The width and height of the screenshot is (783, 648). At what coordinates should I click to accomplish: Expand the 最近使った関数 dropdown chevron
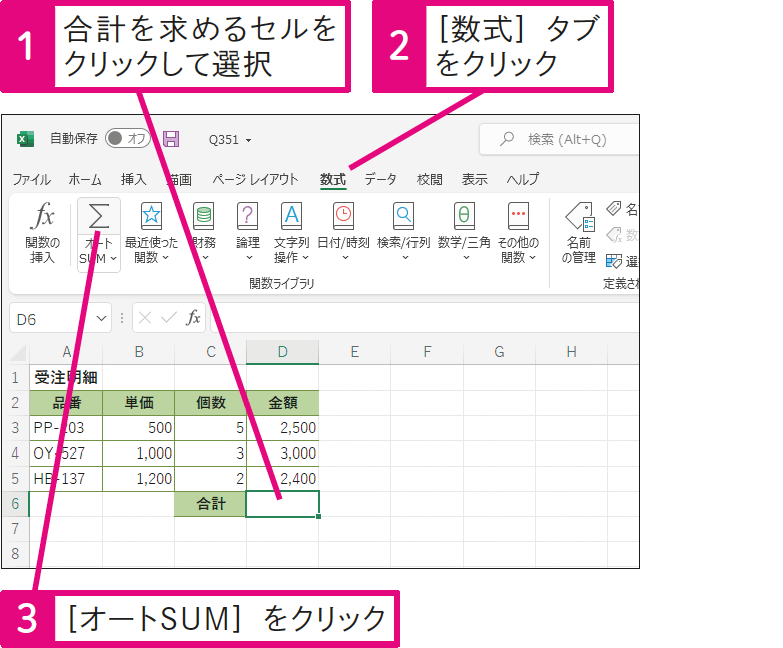coord(165,258)
